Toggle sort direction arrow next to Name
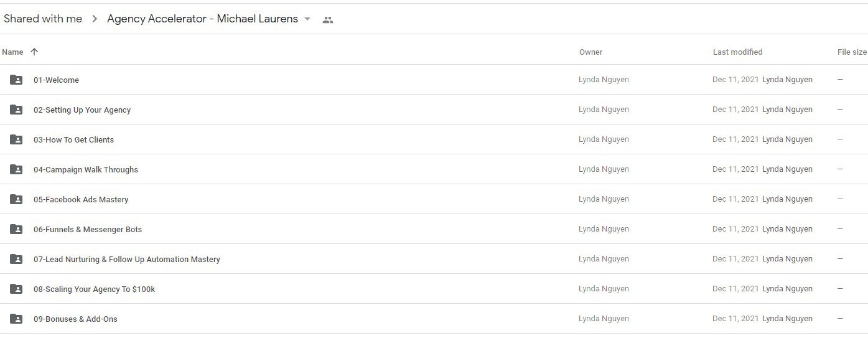This screenshot has height=338, width=868. pos(34,52)
